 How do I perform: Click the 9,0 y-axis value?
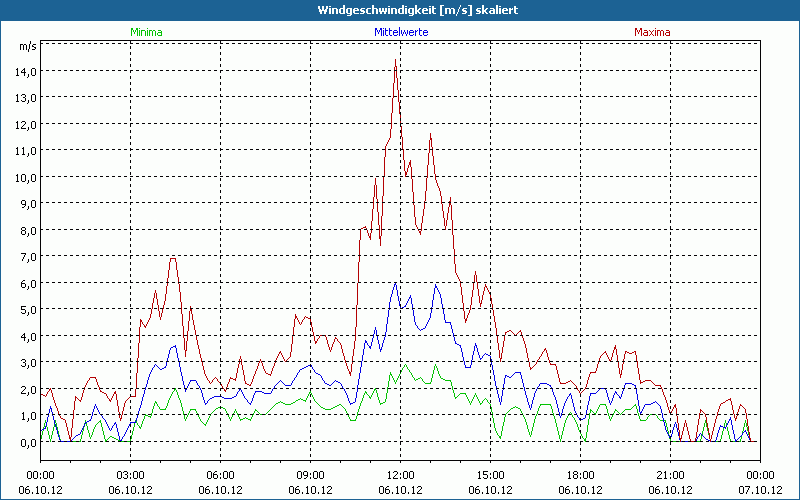click(28, 204)
